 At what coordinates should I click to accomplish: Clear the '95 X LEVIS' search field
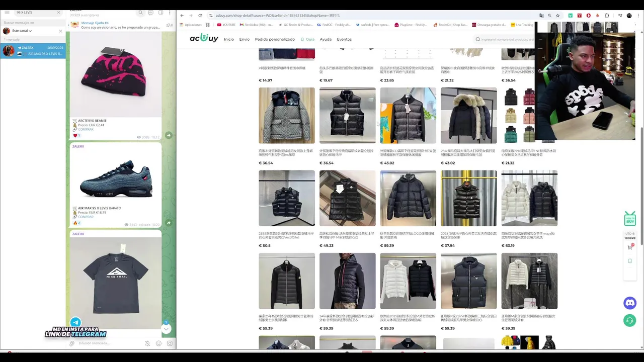pyautogui.click(x=58, y=12)
